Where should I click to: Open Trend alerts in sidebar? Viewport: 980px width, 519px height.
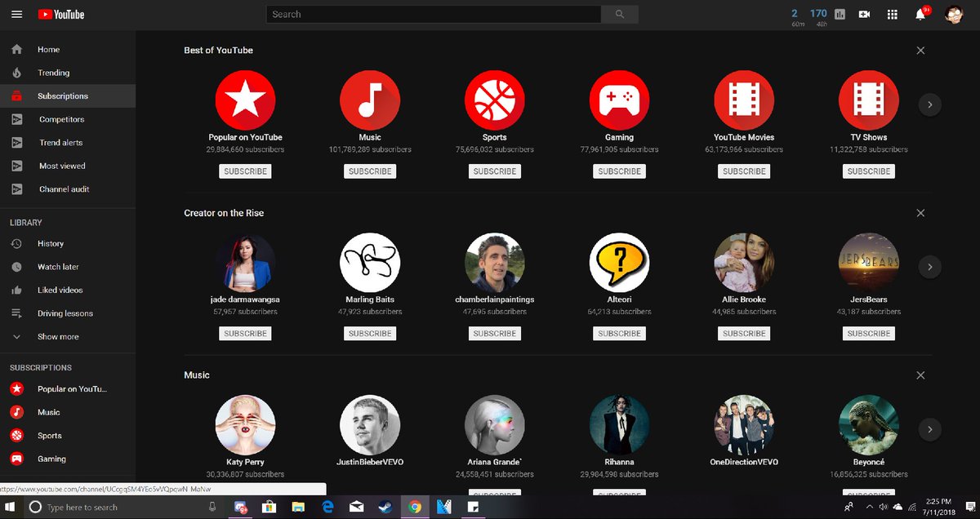point(67,142)
